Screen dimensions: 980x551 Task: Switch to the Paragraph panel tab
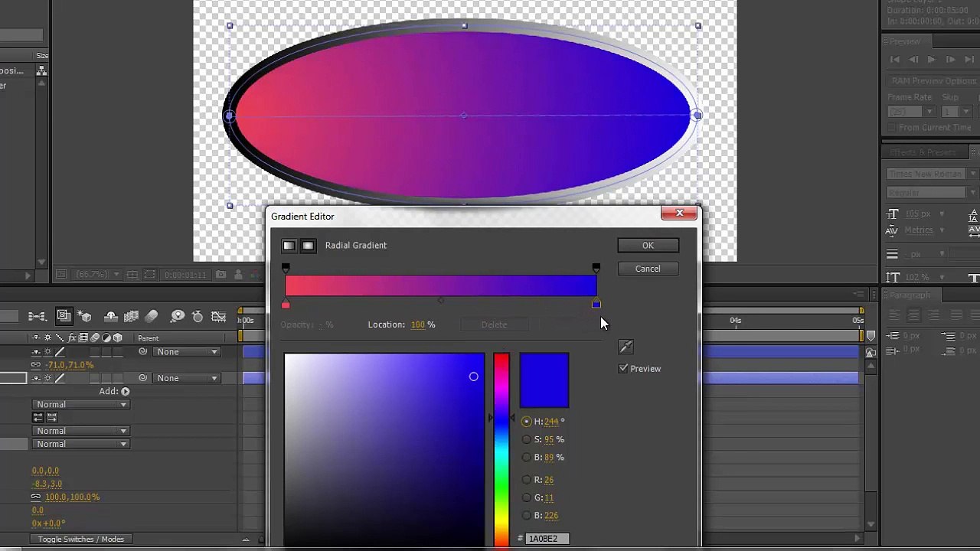coord(910,295)
